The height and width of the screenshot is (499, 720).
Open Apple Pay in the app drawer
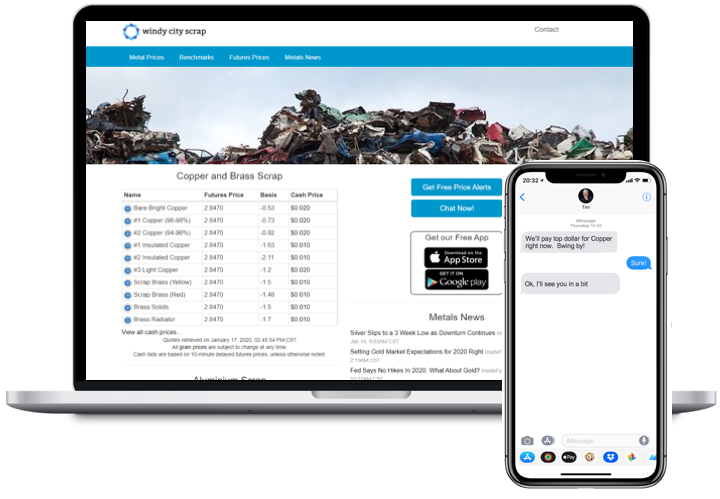[x=569, y=457]
